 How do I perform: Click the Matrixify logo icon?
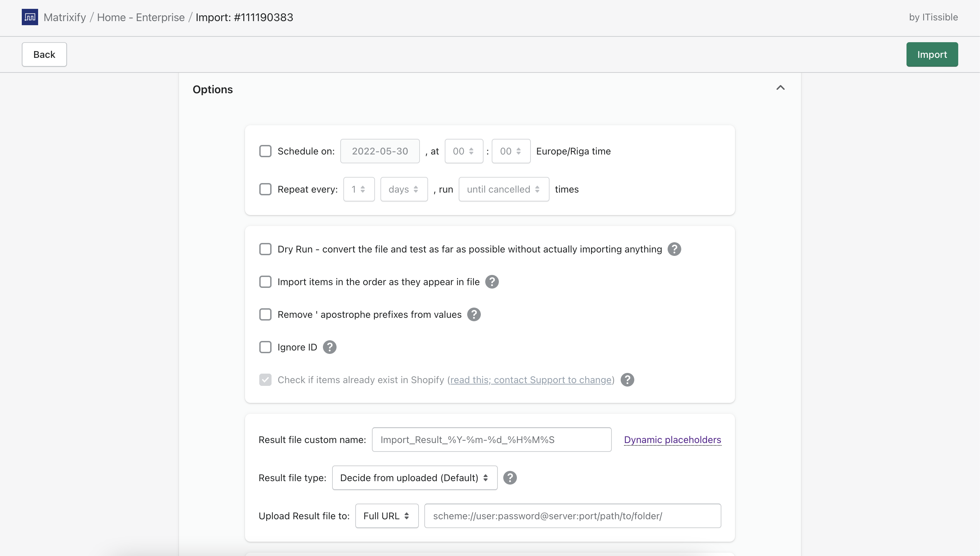30,17
